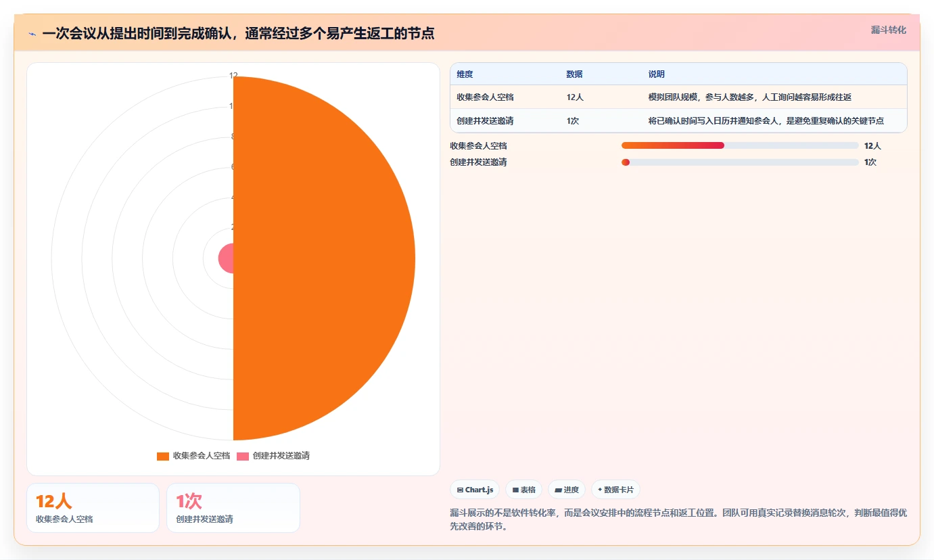Open the 12人 收集参会人空档 data card
Viewport: 934px width, 560px height.
(x=93, y=508)
